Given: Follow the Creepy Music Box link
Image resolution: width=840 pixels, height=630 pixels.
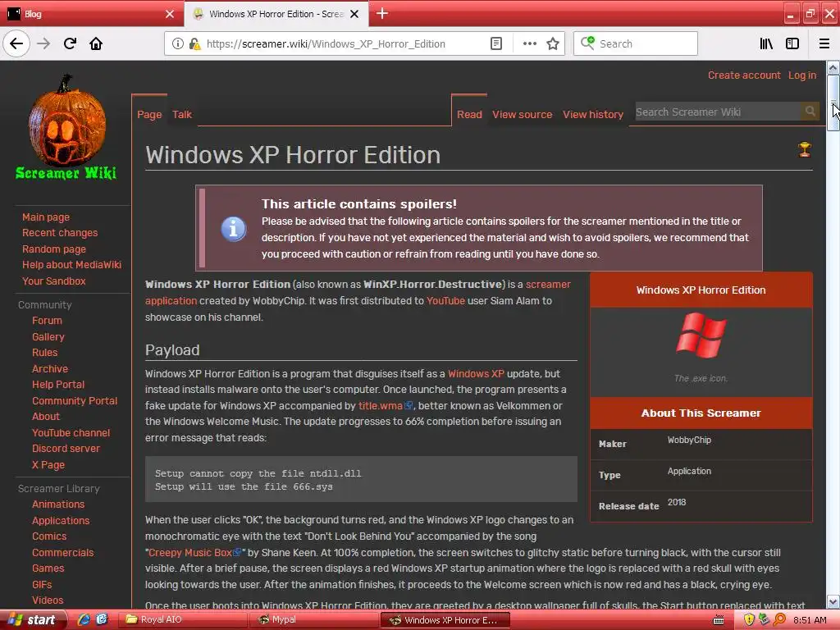Looking at the screenshot, I should click(195, 552).
